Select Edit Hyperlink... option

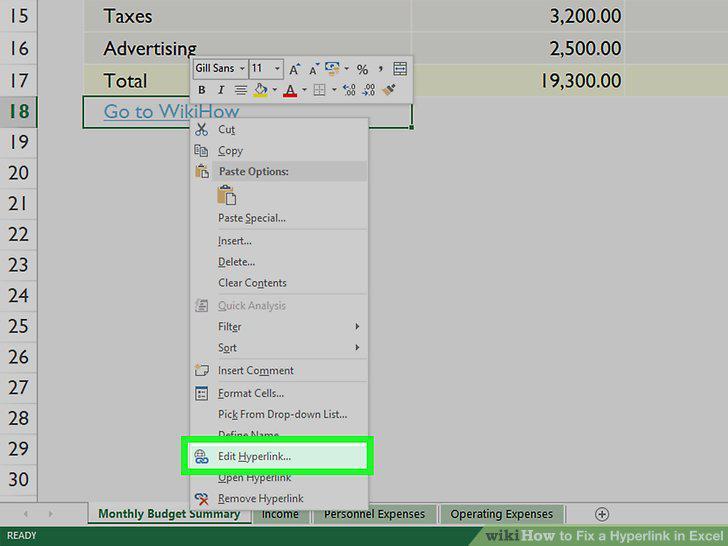280,456
